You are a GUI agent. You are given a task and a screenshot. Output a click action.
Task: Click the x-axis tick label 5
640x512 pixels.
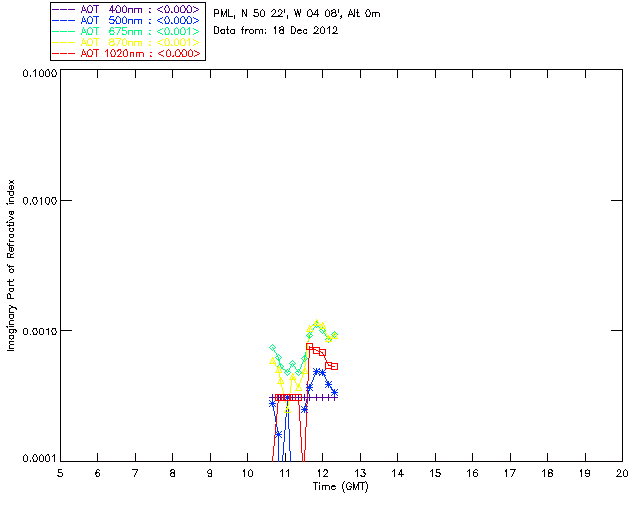[x=60, y=473]
